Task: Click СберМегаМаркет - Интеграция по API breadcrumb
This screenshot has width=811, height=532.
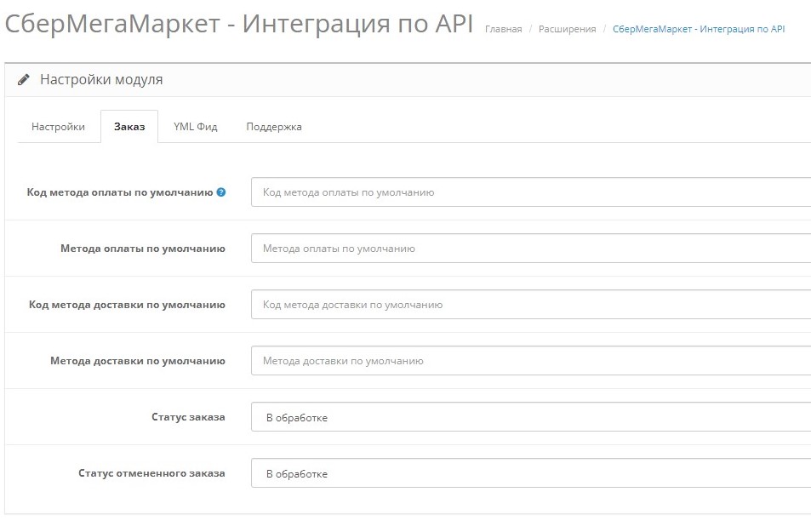Action: [699, 29]
